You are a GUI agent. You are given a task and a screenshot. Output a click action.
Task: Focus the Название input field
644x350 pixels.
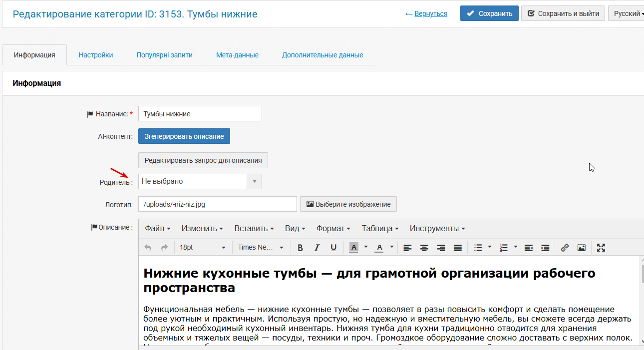point(200,114)
